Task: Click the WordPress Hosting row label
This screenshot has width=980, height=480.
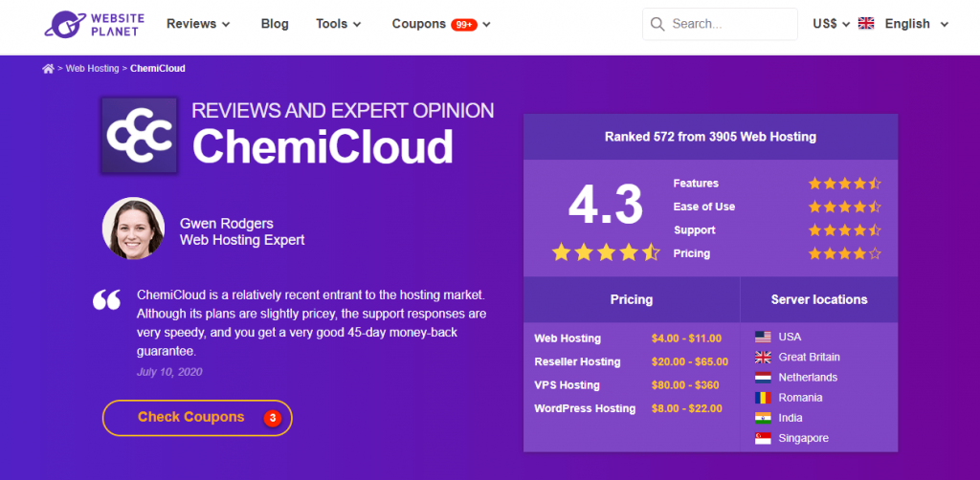Action: pos(585,409)
